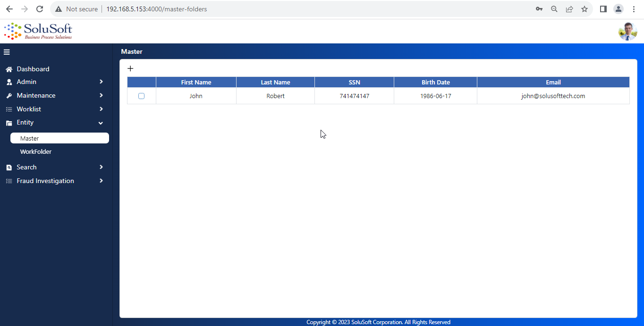The width and height of the screenshot is (644, 326).
Task: Share this page icon
Action: tap(569, 9)
